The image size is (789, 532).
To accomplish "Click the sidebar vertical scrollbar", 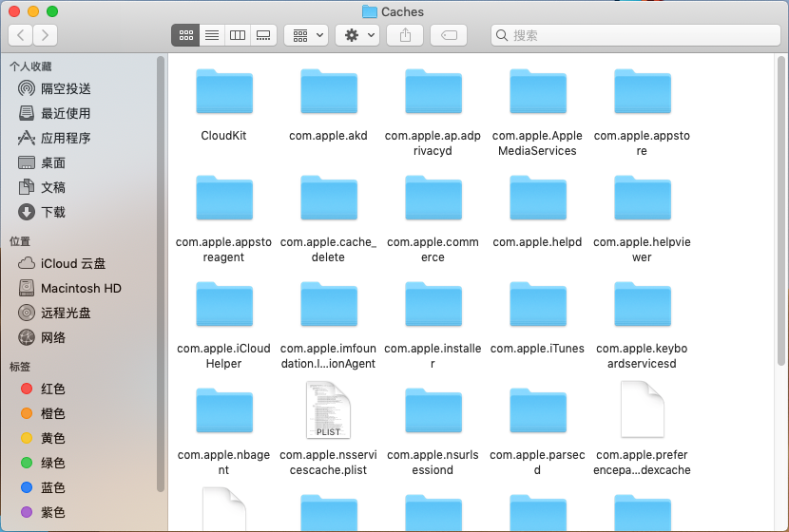I will [161, 274].
